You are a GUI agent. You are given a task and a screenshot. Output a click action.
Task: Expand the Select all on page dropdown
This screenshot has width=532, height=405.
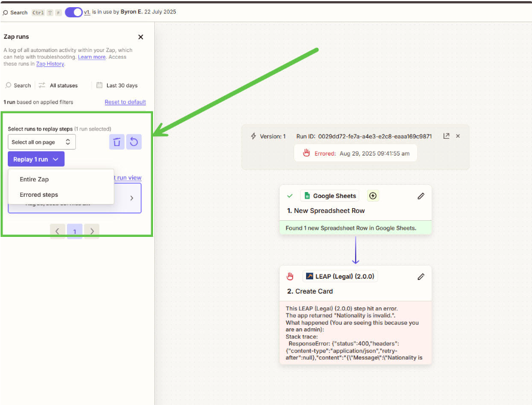coord(41,142)
